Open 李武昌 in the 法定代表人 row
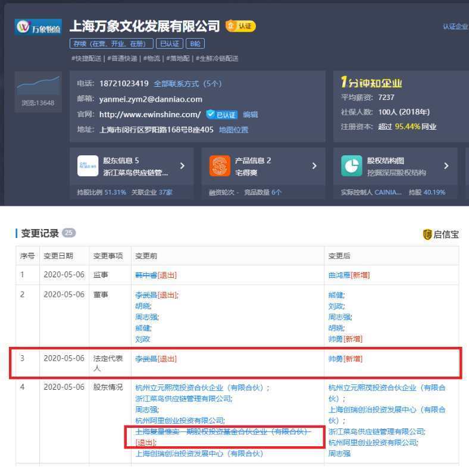Screen dimensions: 469x476 146,359
